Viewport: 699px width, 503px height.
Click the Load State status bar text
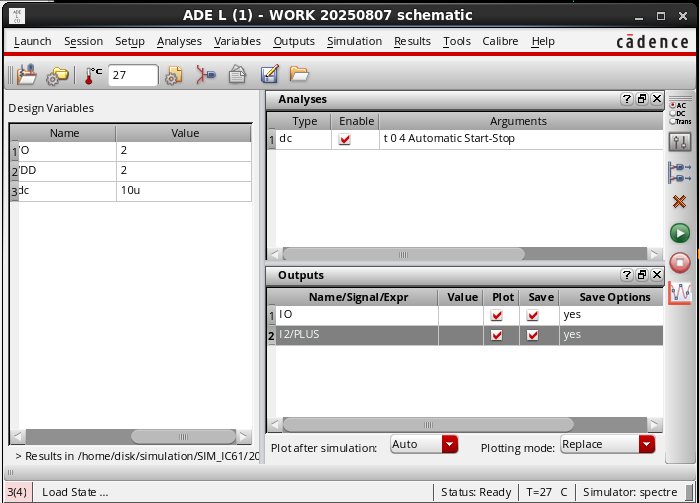75,492
